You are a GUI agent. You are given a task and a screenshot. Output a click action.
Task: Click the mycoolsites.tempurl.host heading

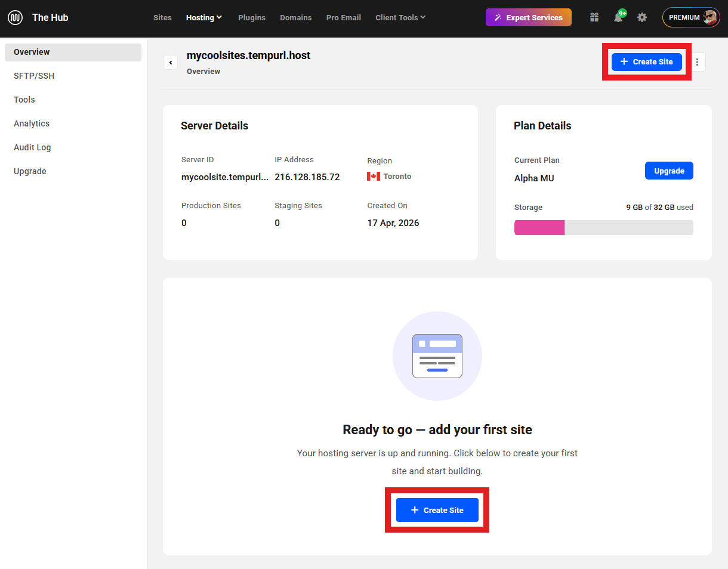[249, 55]
